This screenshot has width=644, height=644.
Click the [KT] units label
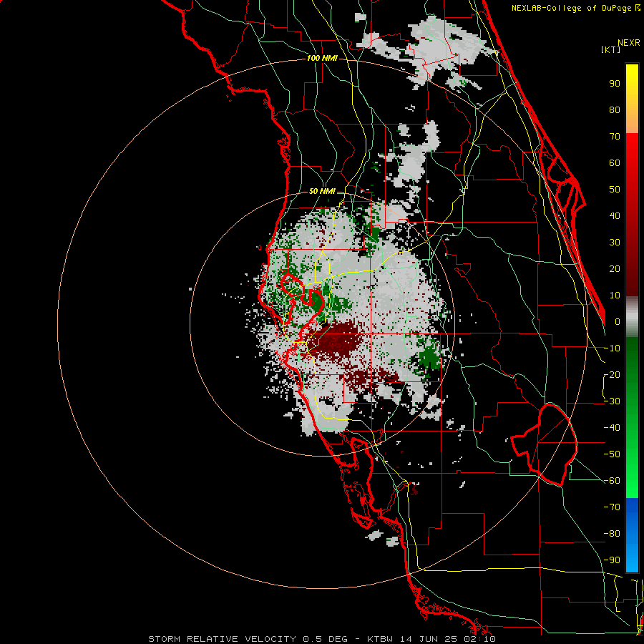click(611, 49)
